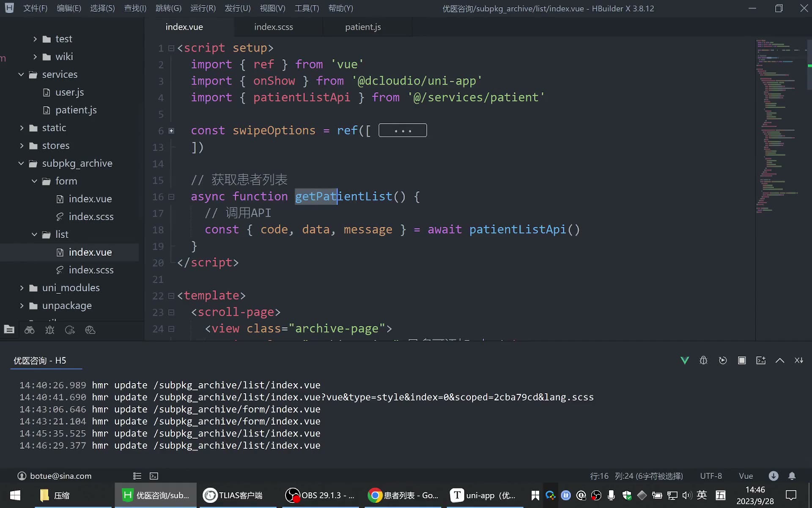
Task: Open the globe-and-cloud icon in the sidebar
Action: (x=91, y=330)
